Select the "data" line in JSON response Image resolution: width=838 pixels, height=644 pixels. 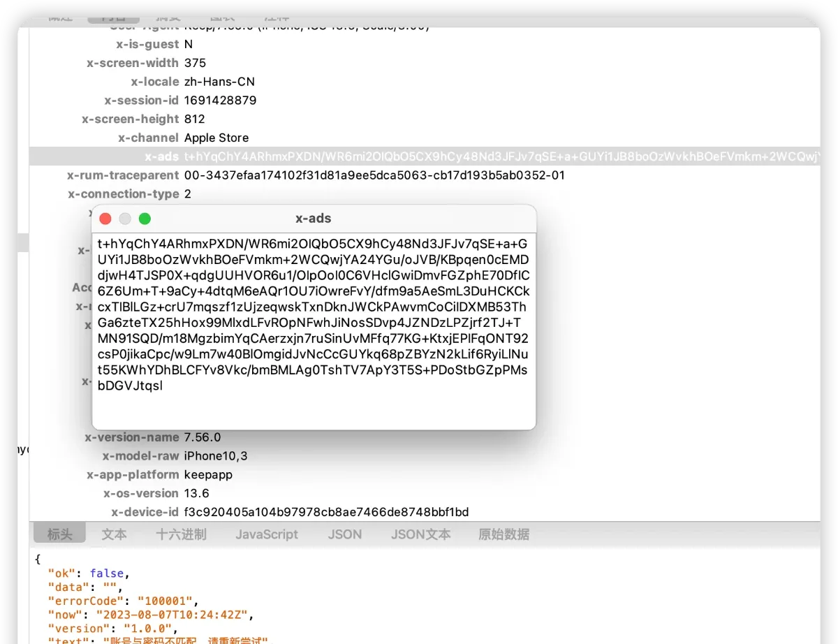tap(85, 586)
